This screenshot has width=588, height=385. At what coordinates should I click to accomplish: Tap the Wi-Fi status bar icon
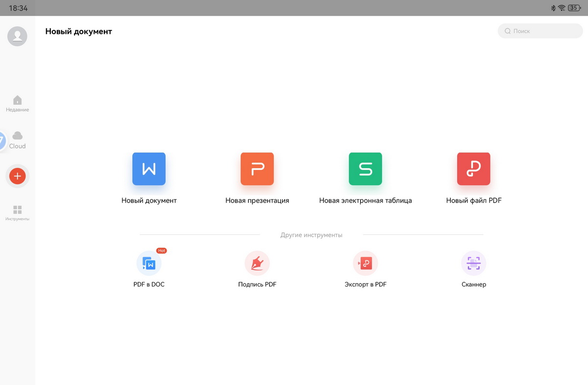click(x=562, y=8)
